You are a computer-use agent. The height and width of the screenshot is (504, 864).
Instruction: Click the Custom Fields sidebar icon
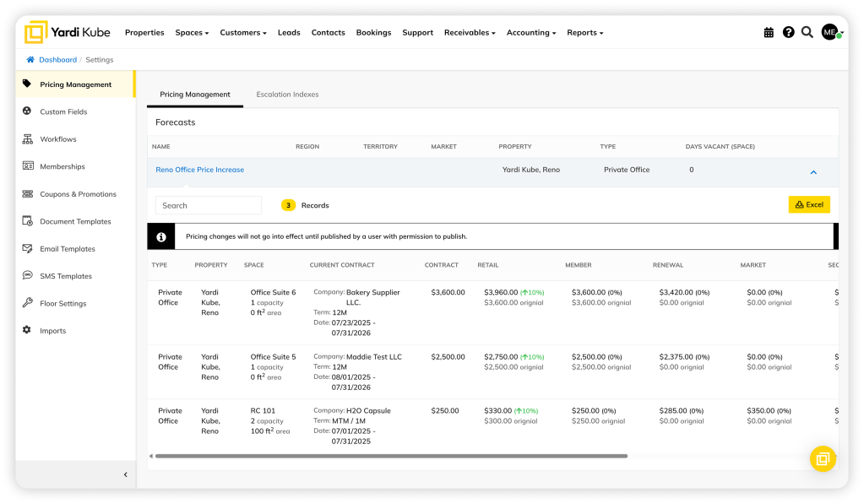click(27, 111)
